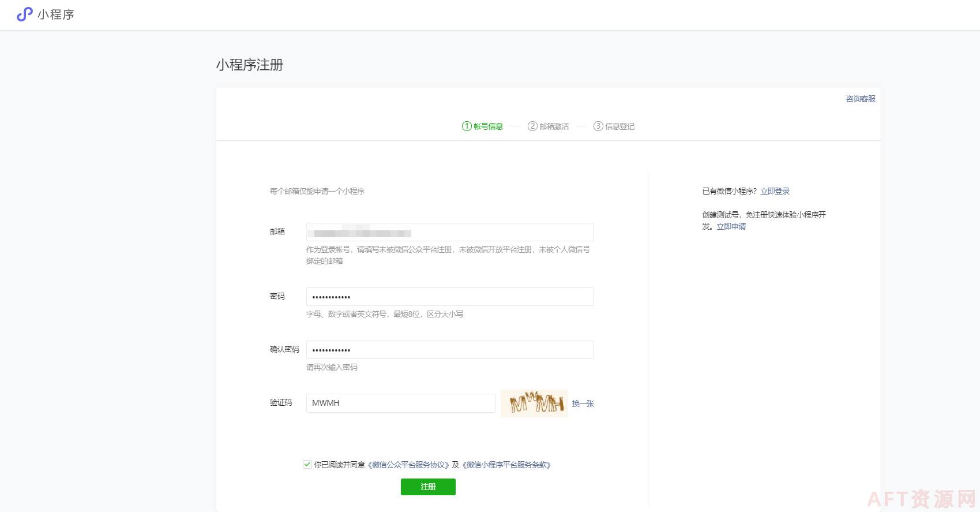Click 立即申请 to apply for test account
Screen dimensions: 980x512
click(x=731, y=226)
